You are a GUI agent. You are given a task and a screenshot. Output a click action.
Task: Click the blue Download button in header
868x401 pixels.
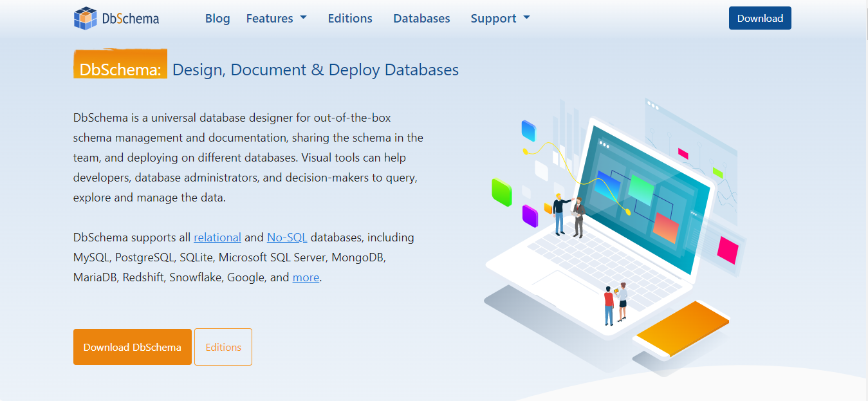point(760,18)
